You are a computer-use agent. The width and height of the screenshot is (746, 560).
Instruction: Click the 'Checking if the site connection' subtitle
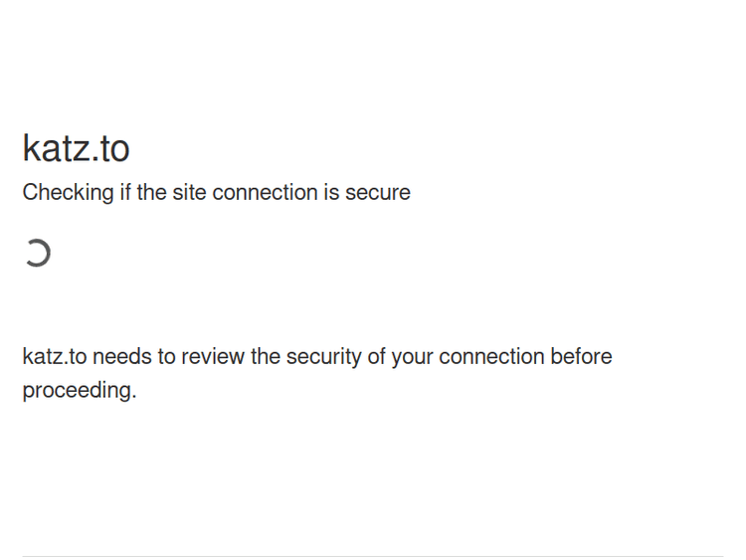[x=216, y=193]
